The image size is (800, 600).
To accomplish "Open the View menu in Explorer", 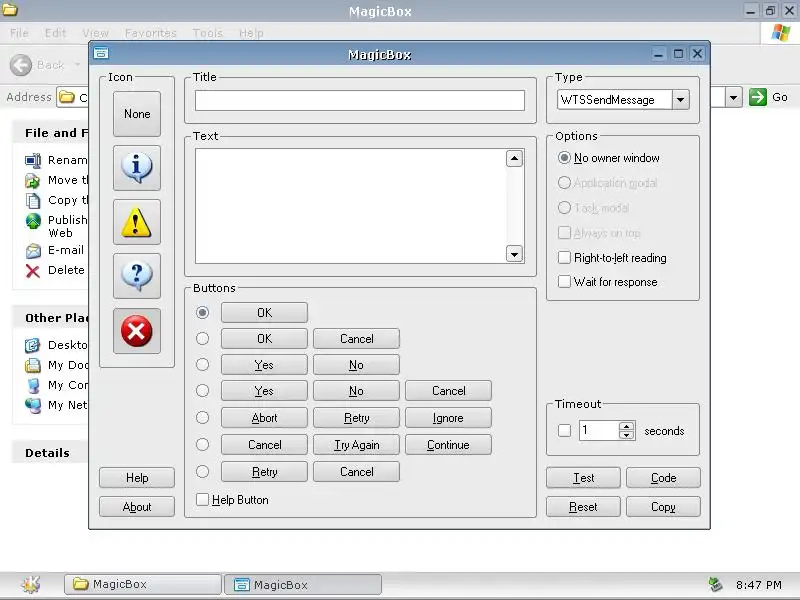I will (x=95, y=33).
